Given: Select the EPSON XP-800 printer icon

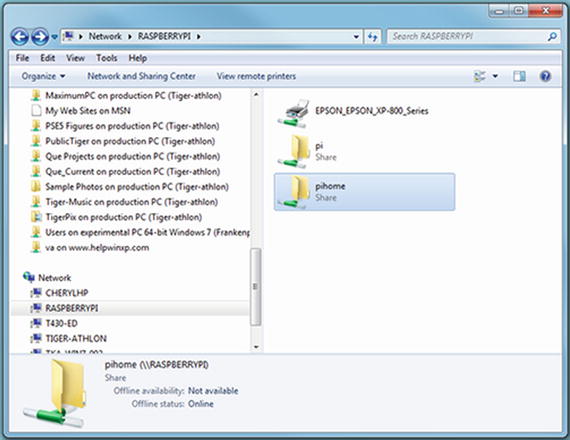Looking at the screenshot, I should (294, 113).
